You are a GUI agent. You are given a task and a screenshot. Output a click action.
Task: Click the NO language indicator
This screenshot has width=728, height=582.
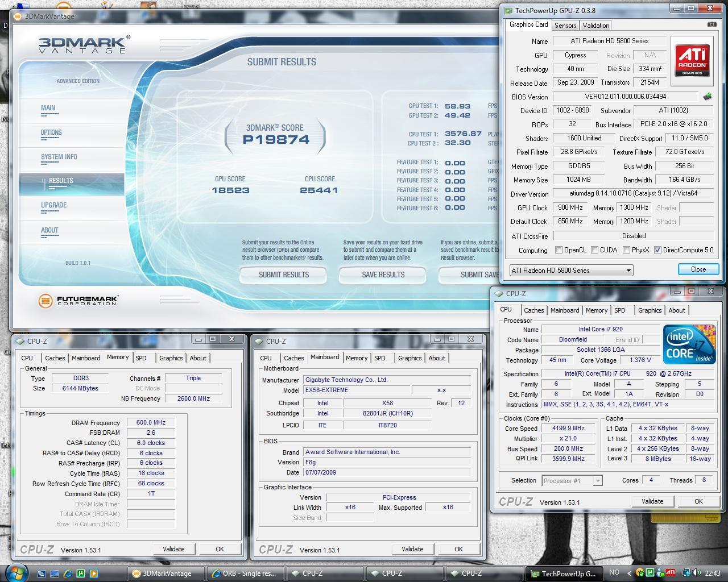click(x=614, y=572)
